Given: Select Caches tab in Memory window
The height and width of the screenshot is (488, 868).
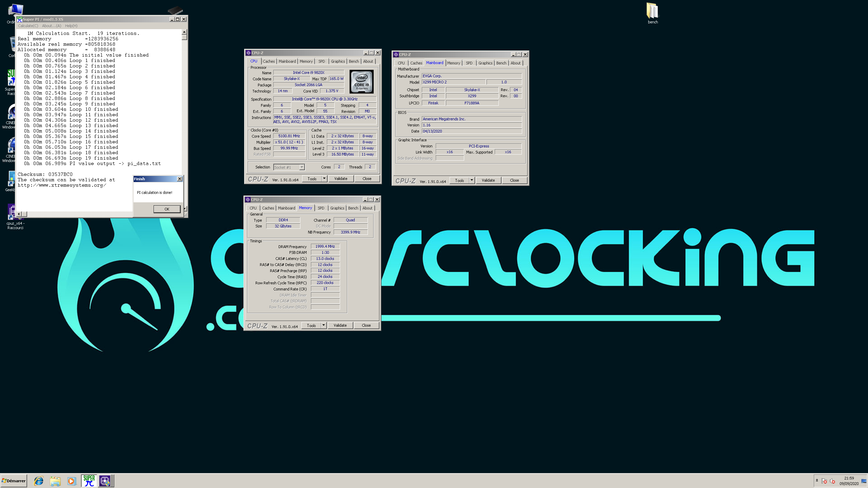Looking at the screenshot, I should pos(268,208).
